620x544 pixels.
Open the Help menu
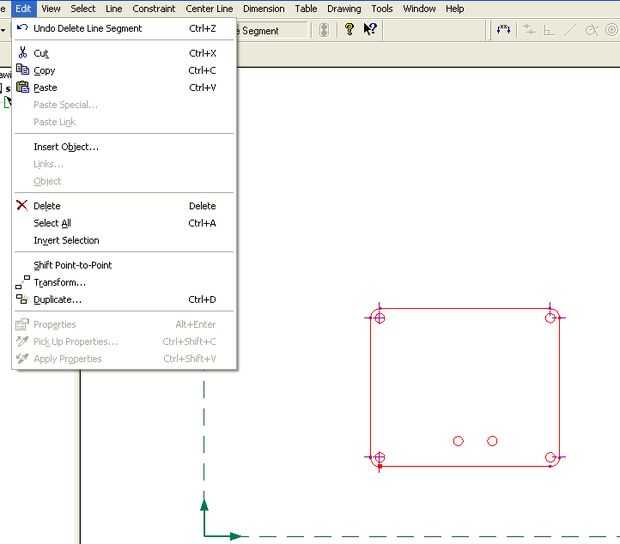point(455,8)
